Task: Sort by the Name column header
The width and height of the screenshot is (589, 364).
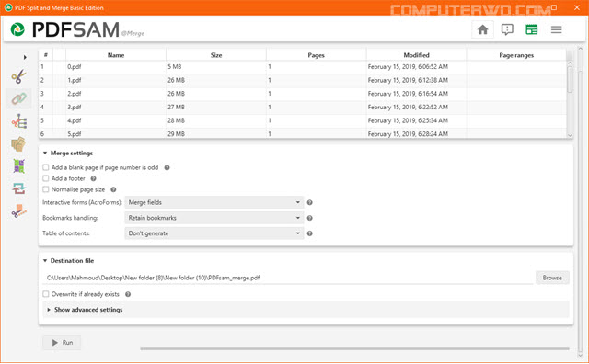Action: click(x=116, y=55)
